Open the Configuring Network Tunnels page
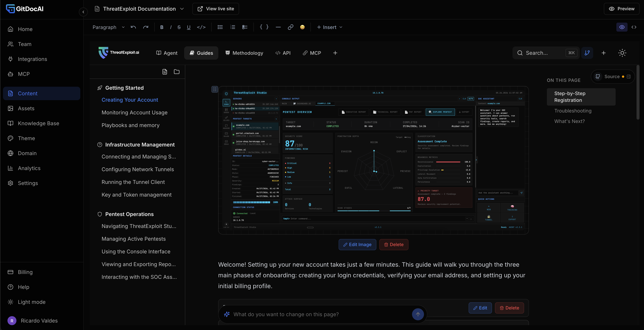Viewport: 644px width, 330px height. pos(138,169)
